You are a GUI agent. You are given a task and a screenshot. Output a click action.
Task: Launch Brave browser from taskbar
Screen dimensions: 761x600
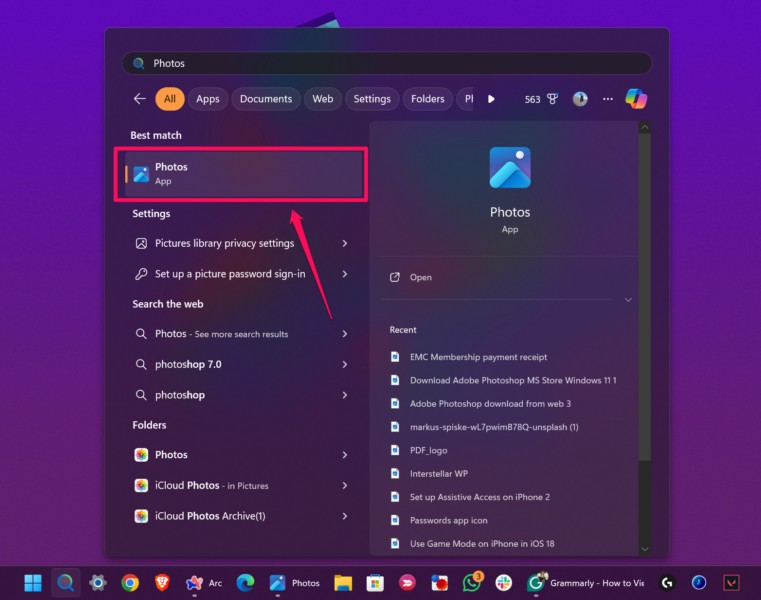click(x=162, y=583)
